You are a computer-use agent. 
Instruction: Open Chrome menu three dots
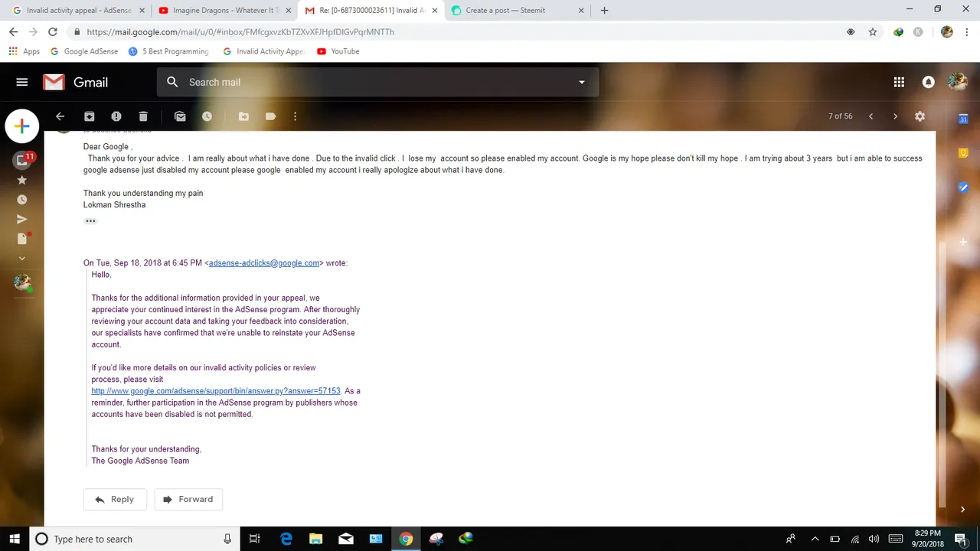(x=967, y=32)
